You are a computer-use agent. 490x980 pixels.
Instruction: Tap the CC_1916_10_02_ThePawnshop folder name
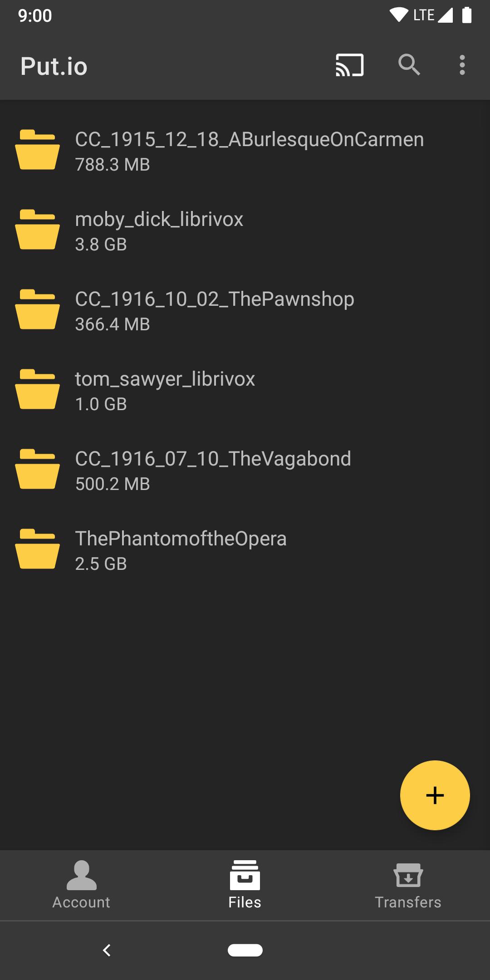coord(215,299)
